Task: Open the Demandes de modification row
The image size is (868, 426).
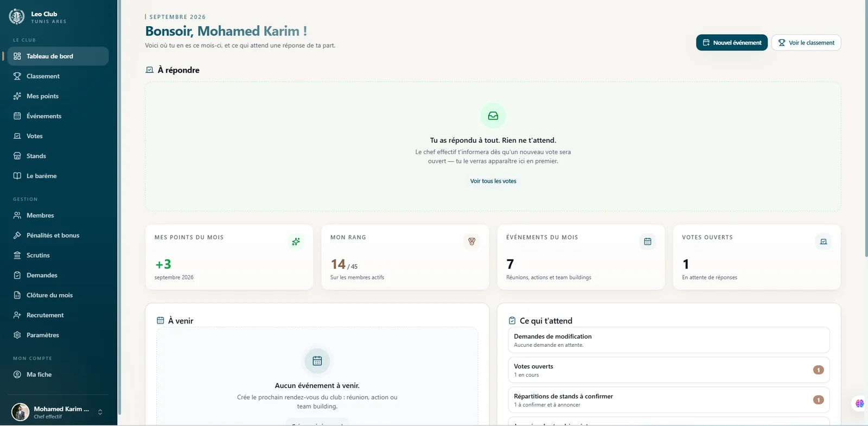Action: coord(669,340)
